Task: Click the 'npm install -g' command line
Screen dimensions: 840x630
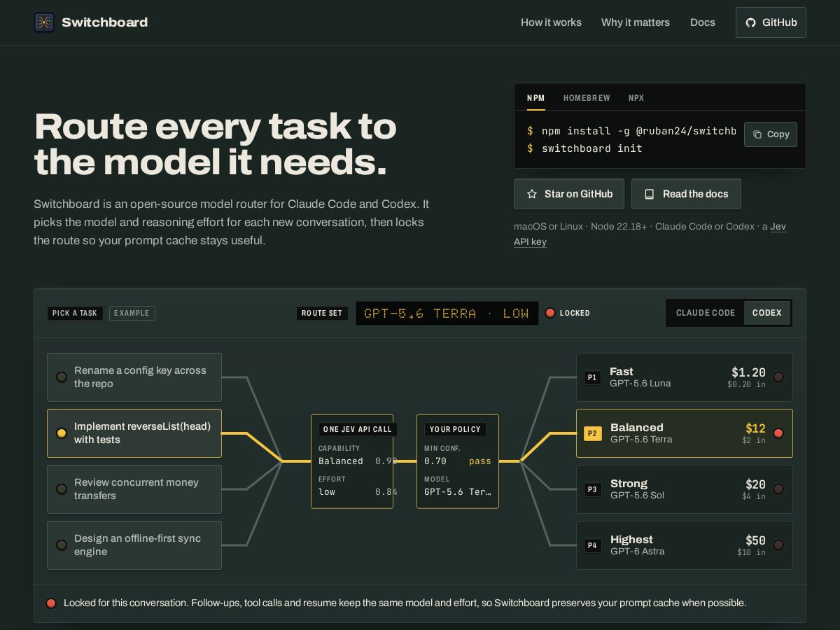Action: pos(631,131)
